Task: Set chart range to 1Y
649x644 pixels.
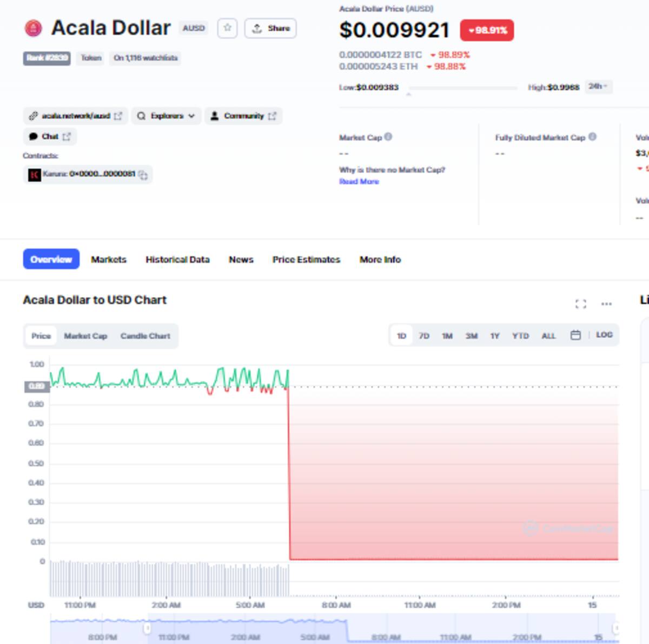Action: tap(495, 336)
